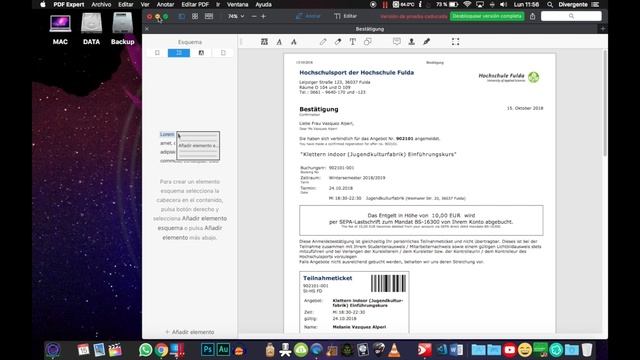Switch to Anotar mode

(x=308, y=16)
